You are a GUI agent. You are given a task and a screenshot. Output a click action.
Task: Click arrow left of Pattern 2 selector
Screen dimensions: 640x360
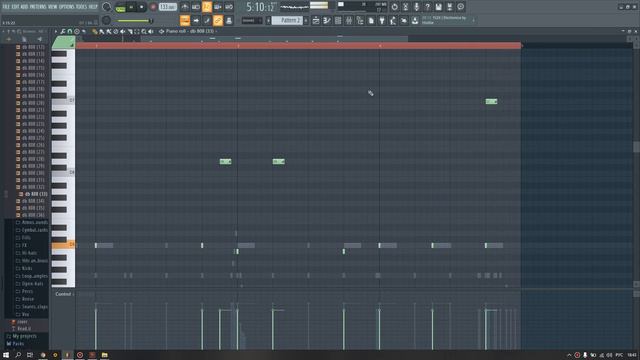pos(269,20)
